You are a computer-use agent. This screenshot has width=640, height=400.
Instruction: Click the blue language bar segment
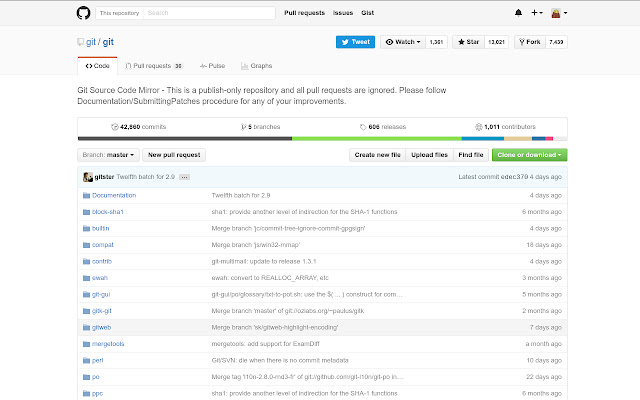[x=483, y=139]
